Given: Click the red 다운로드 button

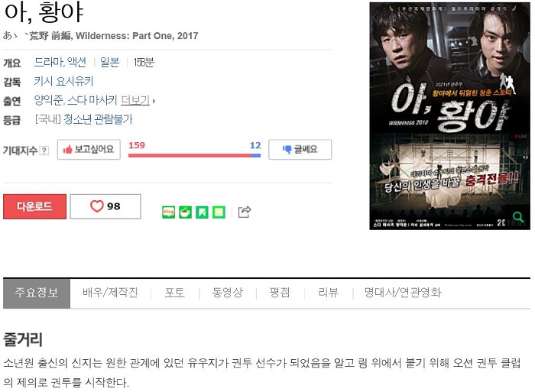Looking at the screenshot, I should (35, 206).
